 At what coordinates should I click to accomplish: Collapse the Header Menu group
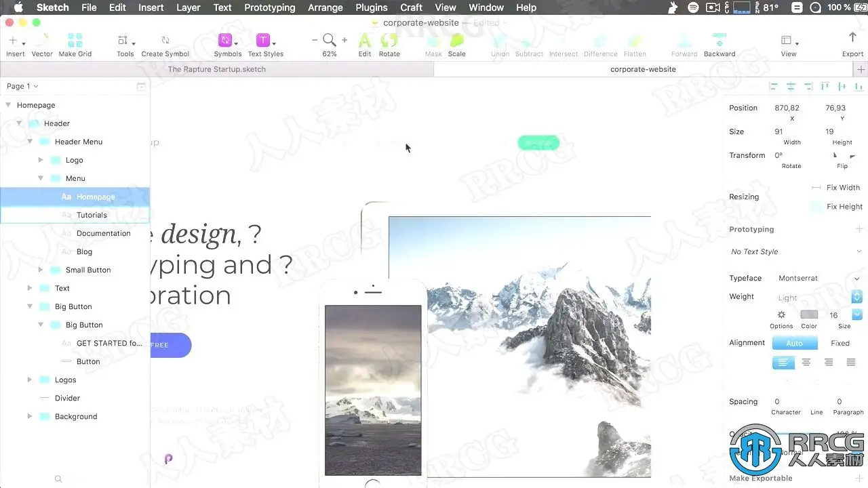31,142
